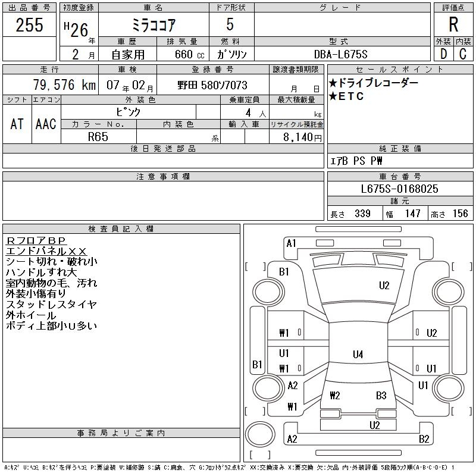Image resolution: width=476 pixels, height=476 pixels.
Task: Select the length value 339
Action: (x=362, y=214)
